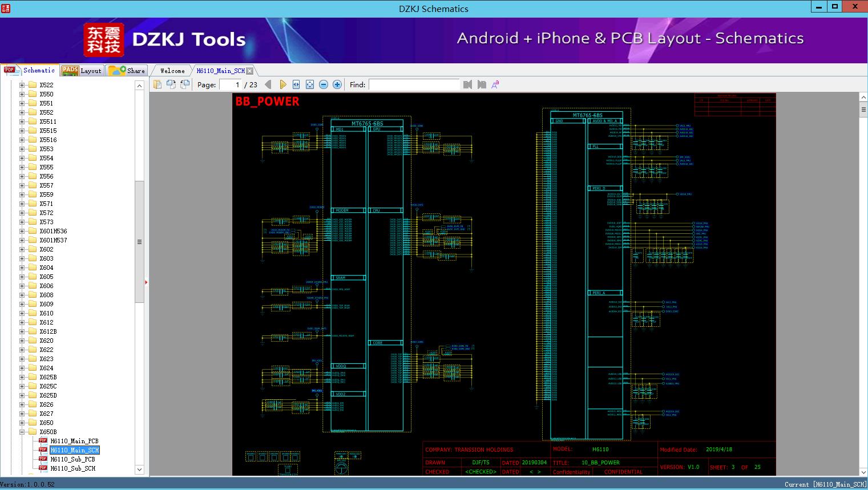Click the fit width icon
Image resolution: width=868 pixels, height=490 pixels.
pyautogui.click(x=296, y=84)
